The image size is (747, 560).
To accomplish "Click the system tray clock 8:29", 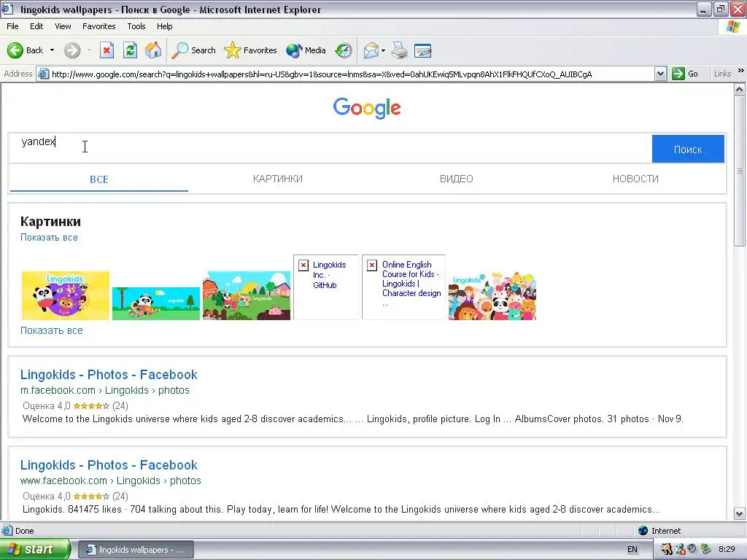I will 727,550.
